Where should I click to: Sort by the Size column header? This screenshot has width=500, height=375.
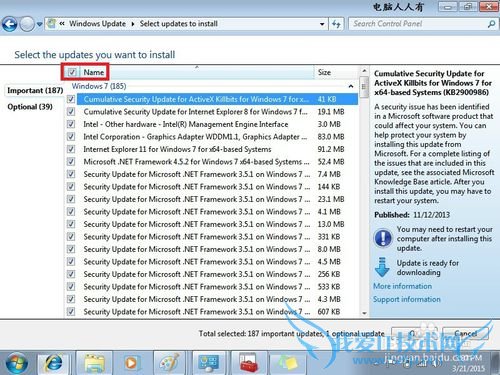pos(337,72)
